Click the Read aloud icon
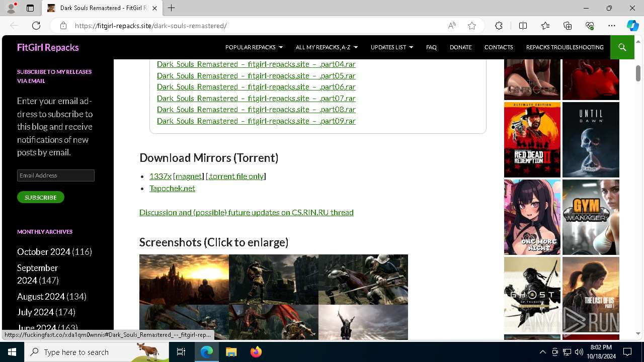This screenshot has width=644, height=362. point(452,26)
